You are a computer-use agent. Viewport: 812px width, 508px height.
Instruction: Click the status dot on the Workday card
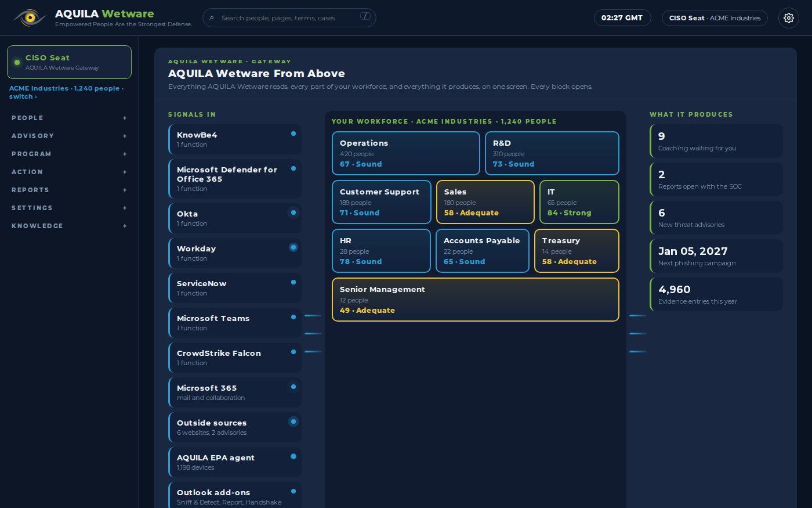click(x=293, y=247)
